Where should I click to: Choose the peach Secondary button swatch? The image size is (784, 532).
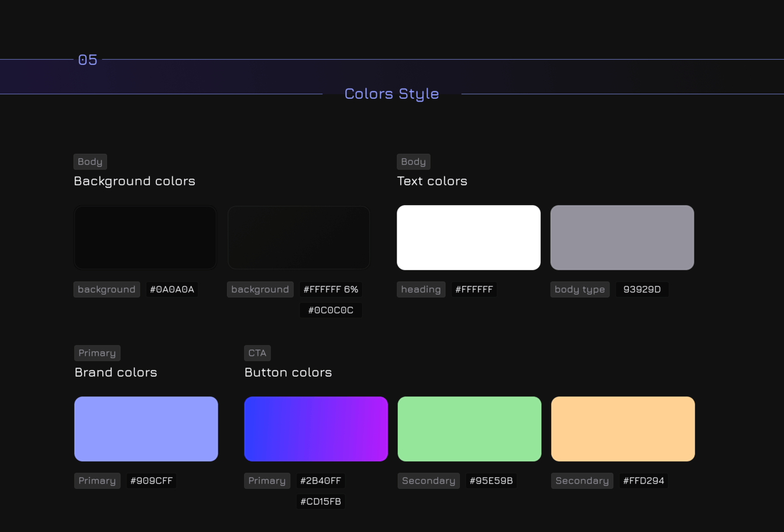click(623, 429)
